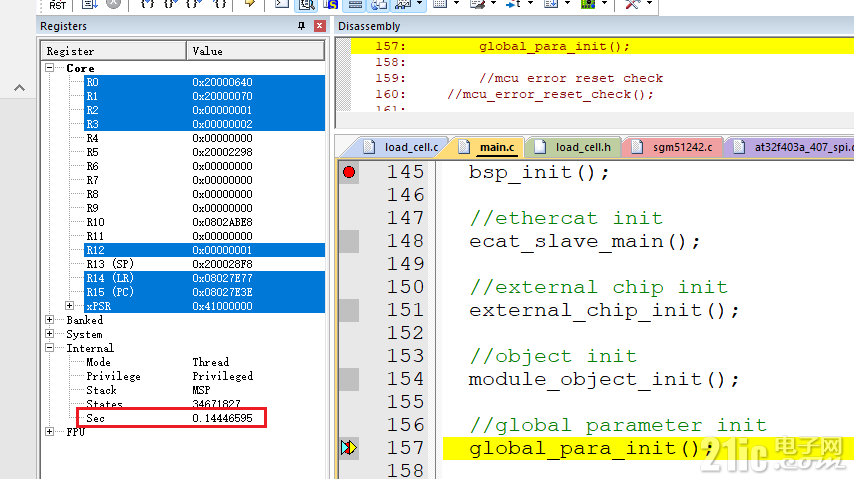
Task: Toggle the Call Stack Window icon
Action: tap(379, 4)
